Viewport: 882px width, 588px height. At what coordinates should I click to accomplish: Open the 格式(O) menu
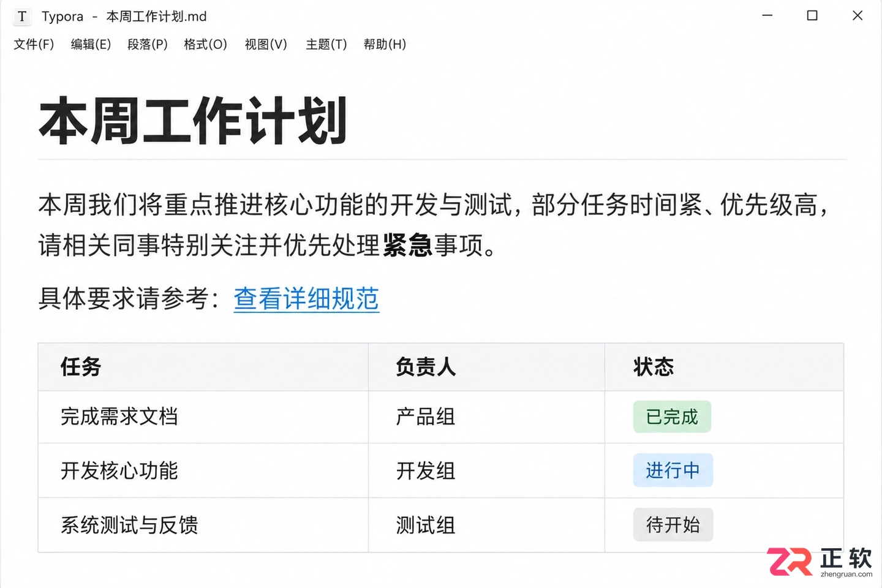tap(205, 44)
